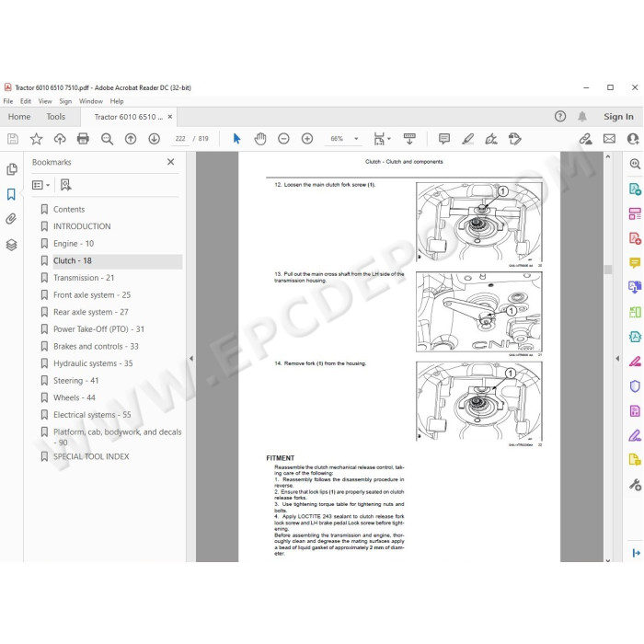Activate the Hand pan tool
The image size is (644, 644).
click(260, 139)
